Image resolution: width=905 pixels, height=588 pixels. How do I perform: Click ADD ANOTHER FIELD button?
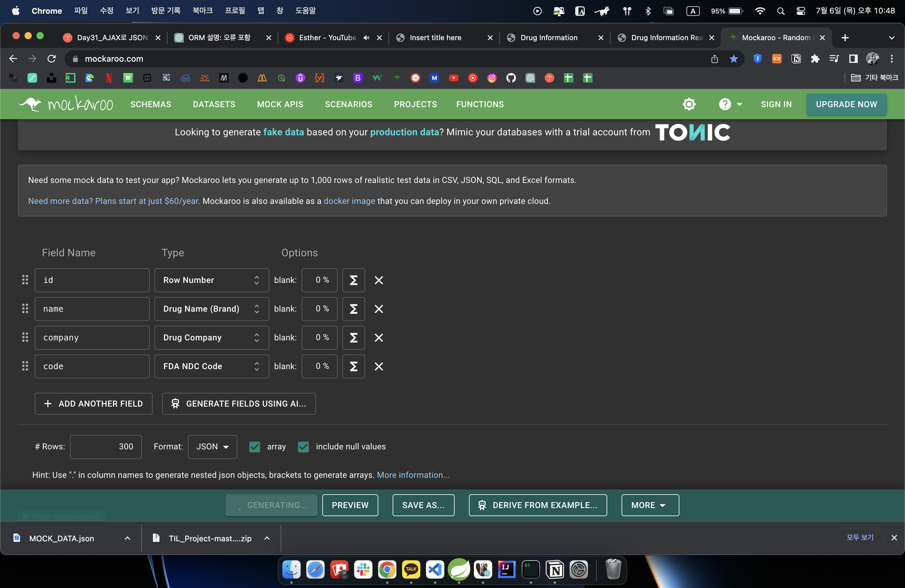pyautogui.click(x=94, y=404)
